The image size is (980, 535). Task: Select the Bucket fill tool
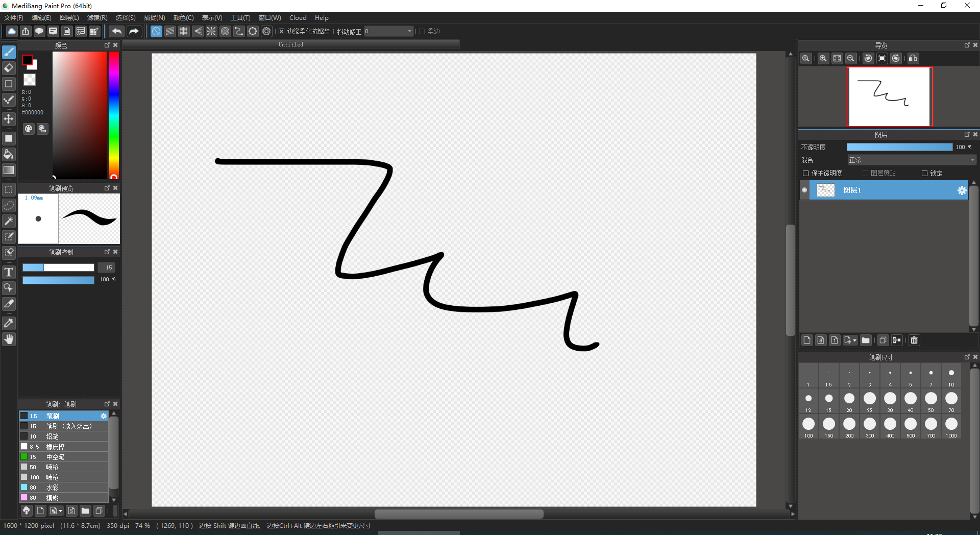(9, 154)
